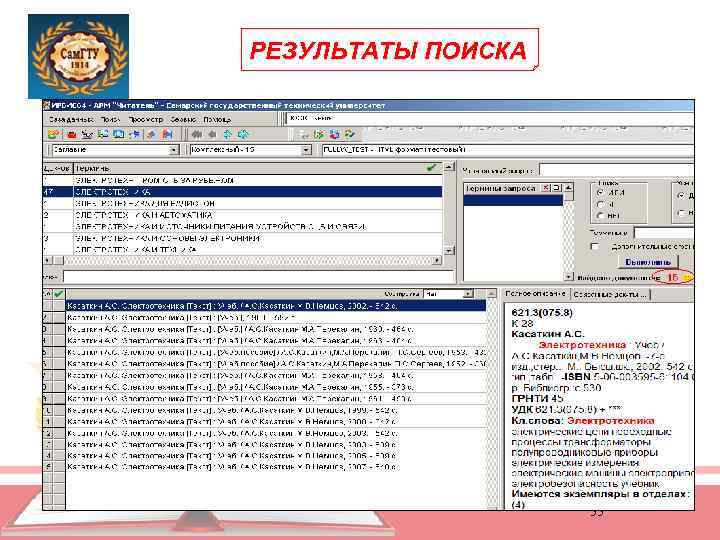This screenshot has width=720, height=540.
Task: Select highlighted Касаткин result dated 2002 - 542 с.
Action: click(x=276, y=305)
